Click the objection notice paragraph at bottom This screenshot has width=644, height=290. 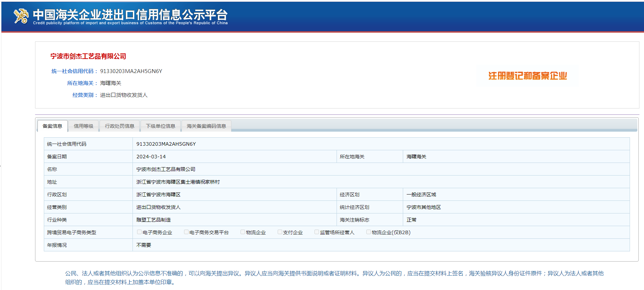click(334, 278)
